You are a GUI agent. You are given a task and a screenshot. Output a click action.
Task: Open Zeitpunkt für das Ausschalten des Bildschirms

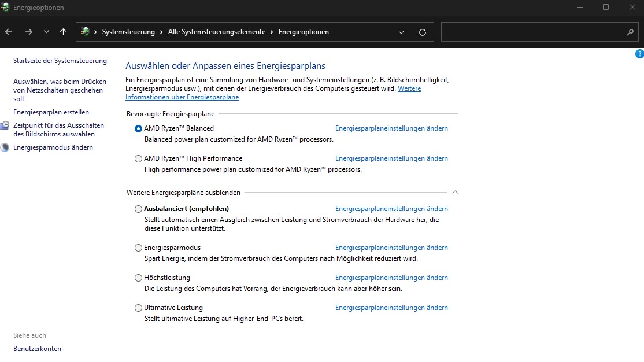(58, 130)
